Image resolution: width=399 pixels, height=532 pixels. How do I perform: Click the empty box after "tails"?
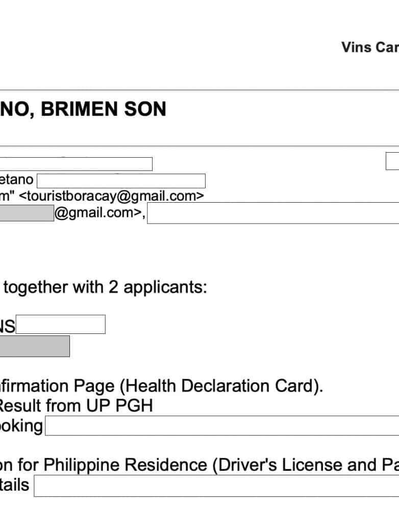216,487
